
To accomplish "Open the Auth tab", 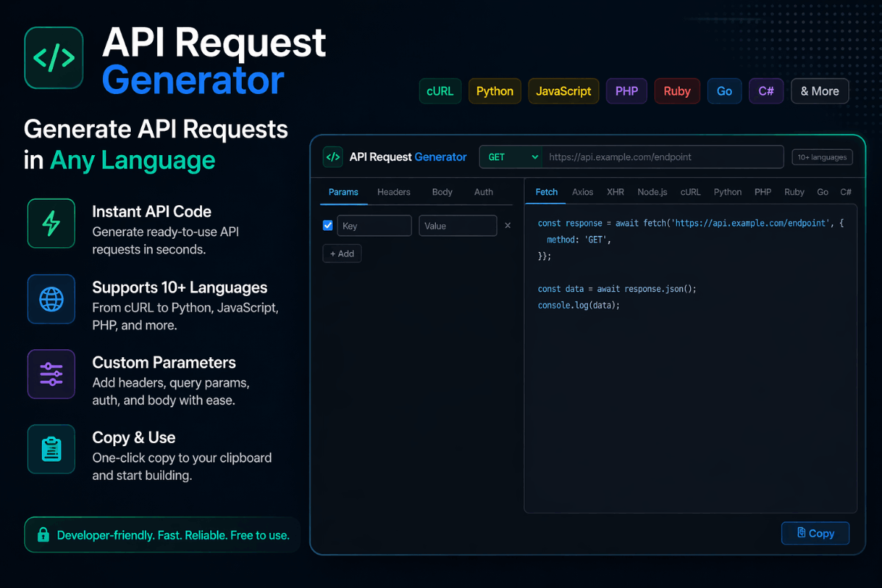I will pos(484,192).
